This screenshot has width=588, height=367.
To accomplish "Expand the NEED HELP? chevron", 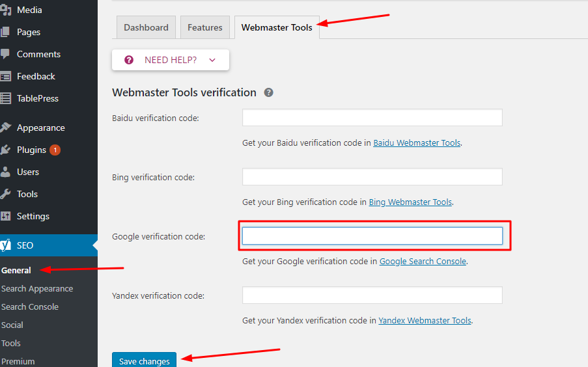I will [212, 60].
